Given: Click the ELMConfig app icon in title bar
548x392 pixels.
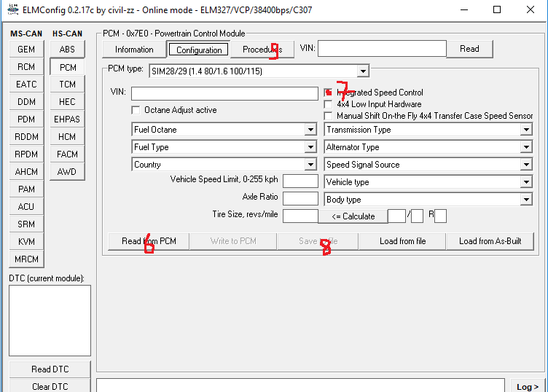Looking at the screenshot, I should pyautogui.click(x=12, y=10).
